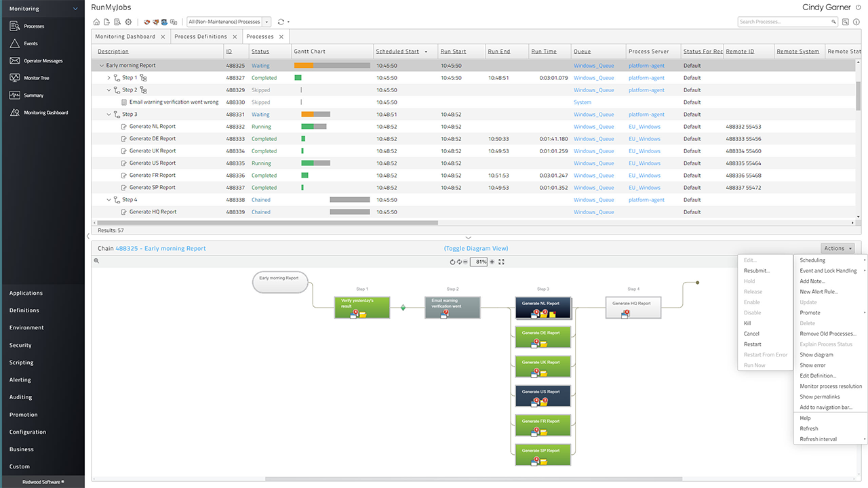Click the Home icon in the toolbar
This screenshot has height=488, width=868.
click(x=96, y=22)
